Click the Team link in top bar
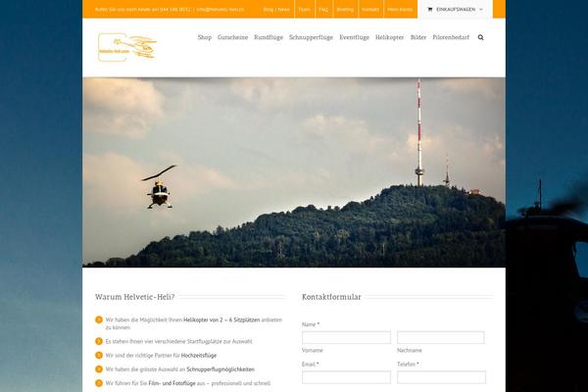The width and height of the screenshot is (588, 392). (x=304, y=9)
